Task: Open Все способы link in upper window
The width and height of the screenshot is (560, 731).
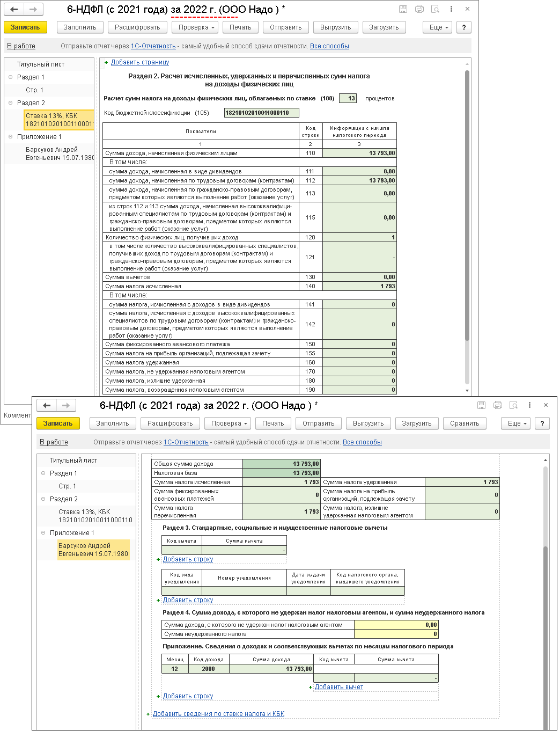Action: pyautogui.click(x=329, y=46)
